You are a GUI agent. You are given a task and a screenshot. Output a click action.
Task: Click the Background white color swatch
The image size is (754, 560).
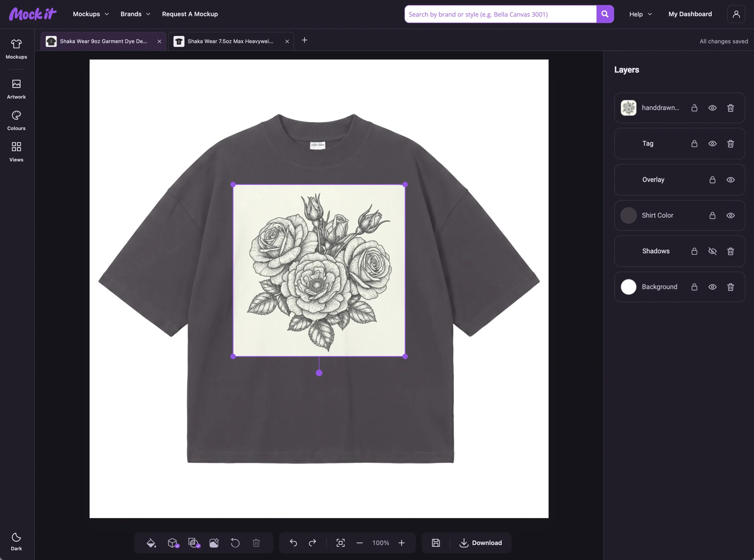[x=628, y=287]
